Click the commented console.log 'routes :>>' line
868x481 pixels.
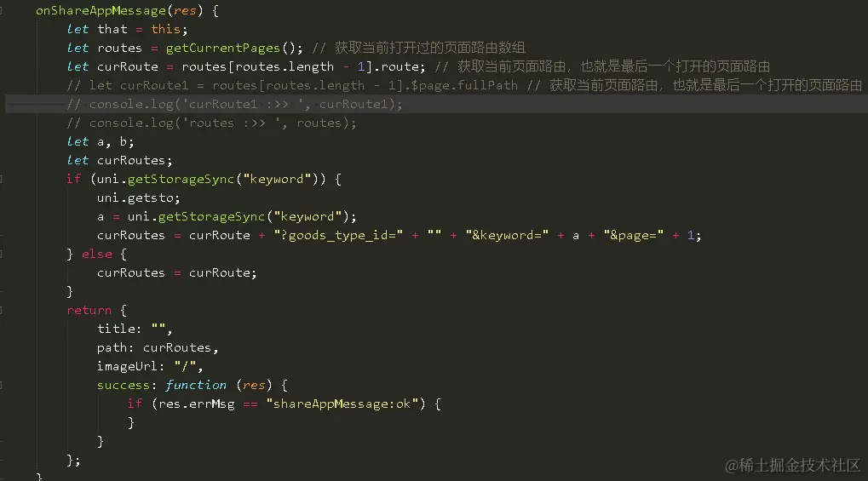click(x=211, y=123)
